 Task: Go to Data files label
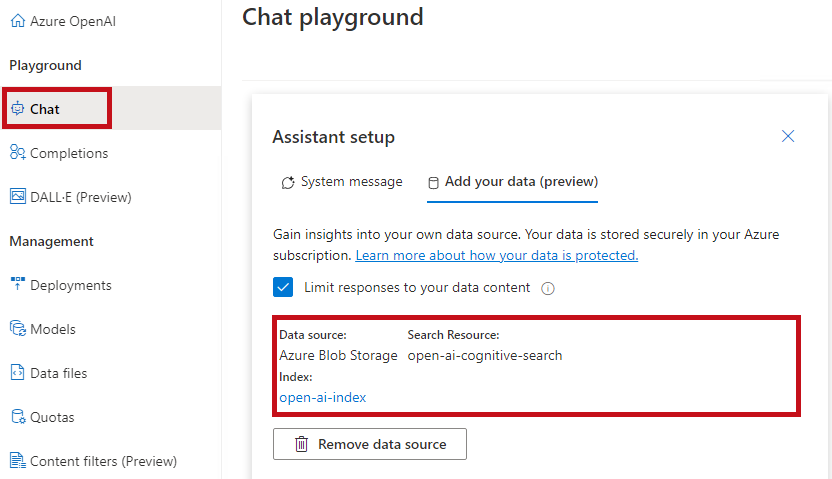point(58,373)
